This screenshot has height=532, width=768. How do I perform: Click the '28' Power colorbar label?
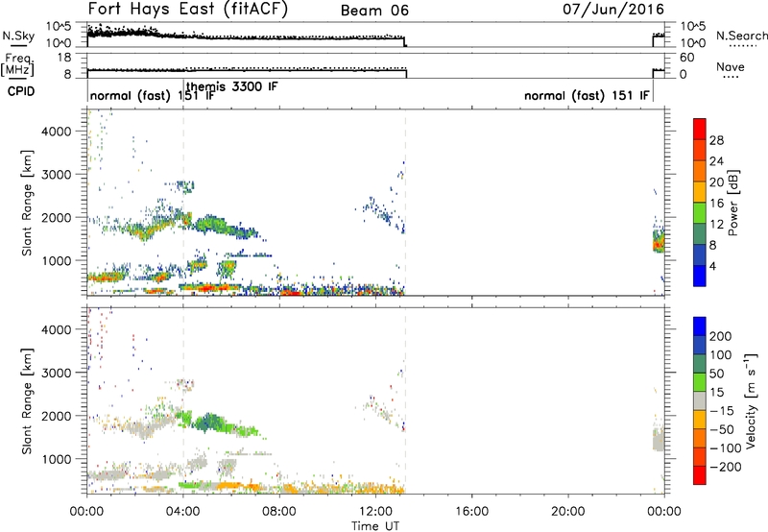[x=716, y=141]
